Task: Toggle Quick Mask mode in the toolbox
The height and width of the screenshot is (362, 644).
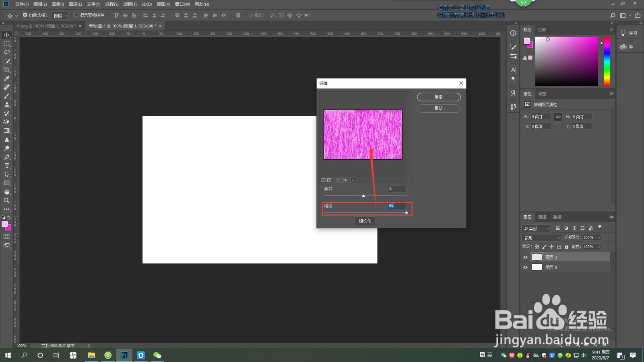Action: click(x=7, y=237)
